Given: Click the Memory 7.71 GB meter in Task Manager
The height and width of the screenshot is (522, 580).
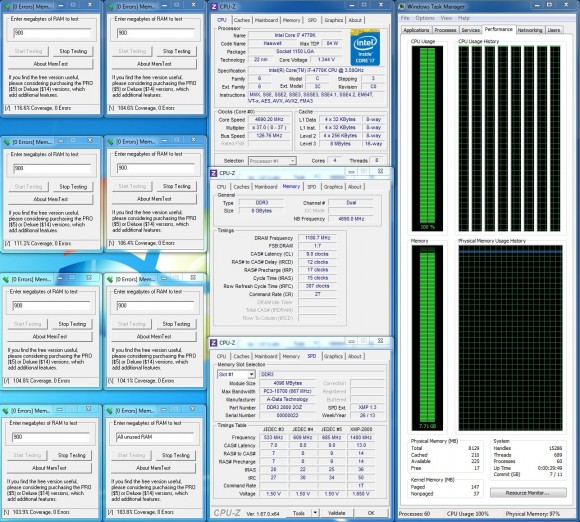Looking at the screenshot, I should coord(427,337).
